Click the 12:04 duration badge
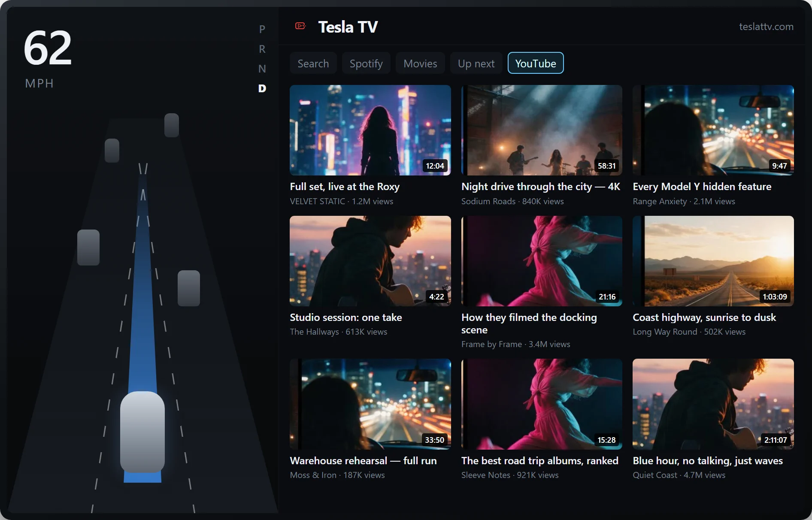 [435, 166]
